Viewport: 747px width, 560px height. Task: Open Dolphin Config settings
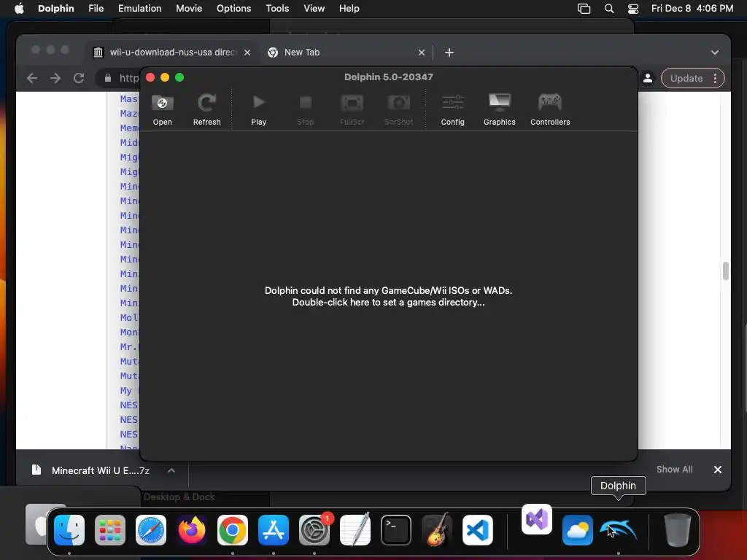coord(452,109)
